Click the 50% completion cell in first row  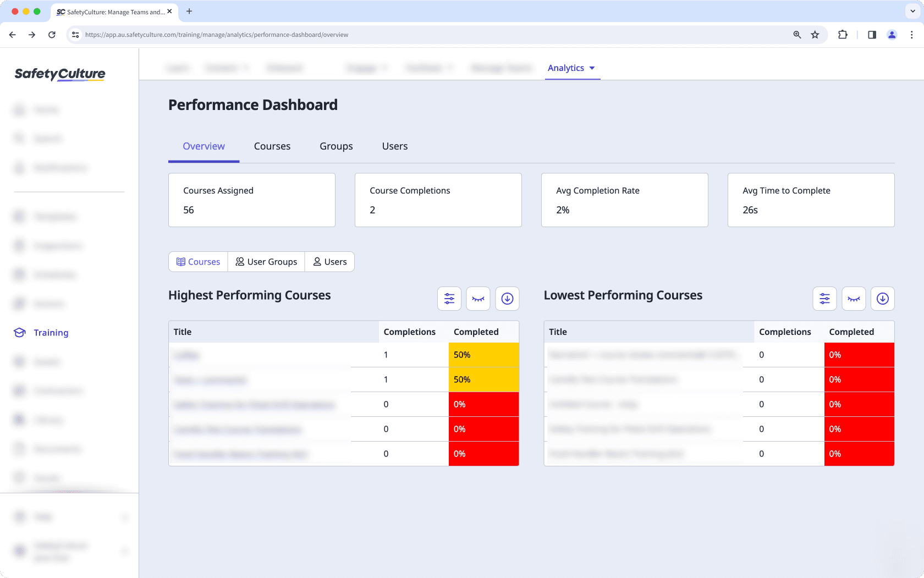click(x=483, y=355)
